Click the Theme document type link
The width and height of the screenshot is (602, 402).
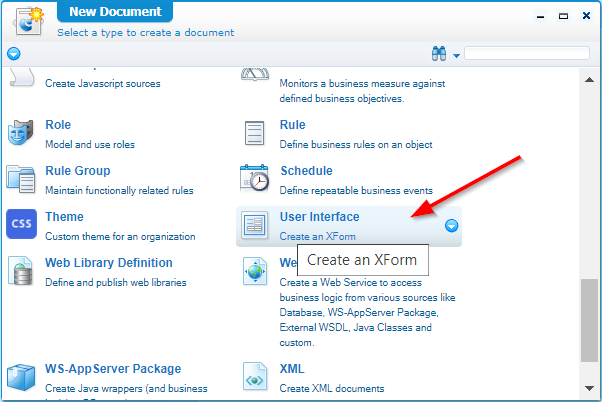(x=64, y=217)
